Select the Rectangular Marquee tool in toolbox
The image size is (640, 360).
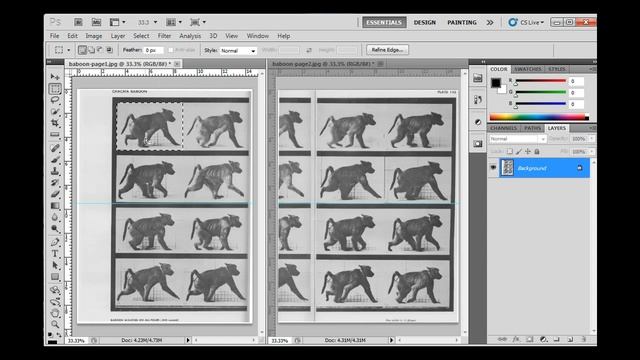[x=55, y=89]
